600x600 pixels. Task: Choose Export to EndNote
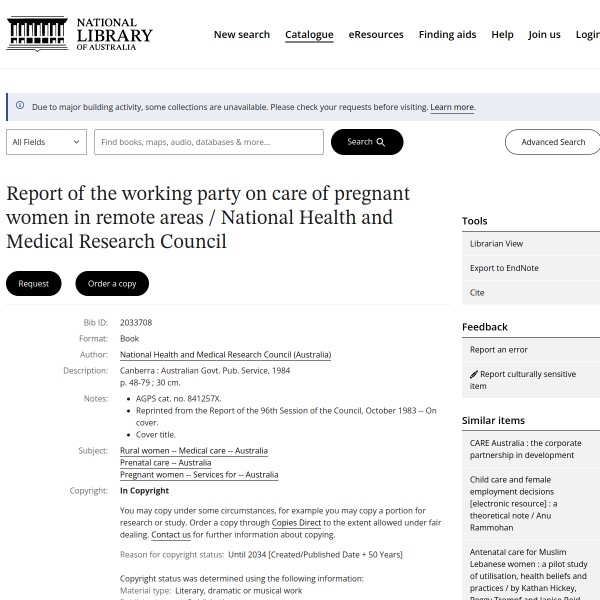[504, 268]
